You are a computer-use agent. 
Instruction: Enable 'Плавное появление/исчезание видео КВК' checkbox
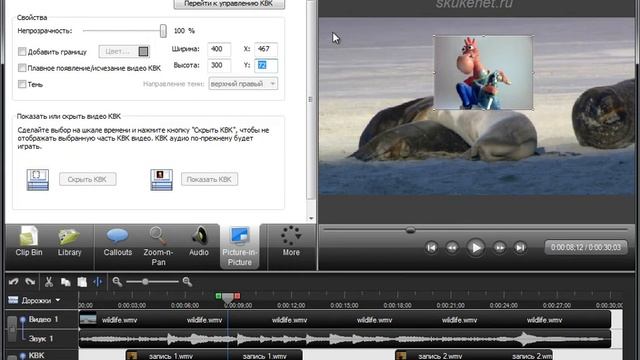22,68
